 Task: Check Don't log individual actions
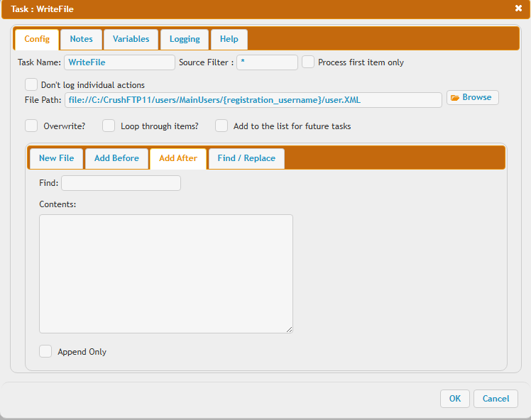(31, 84)
